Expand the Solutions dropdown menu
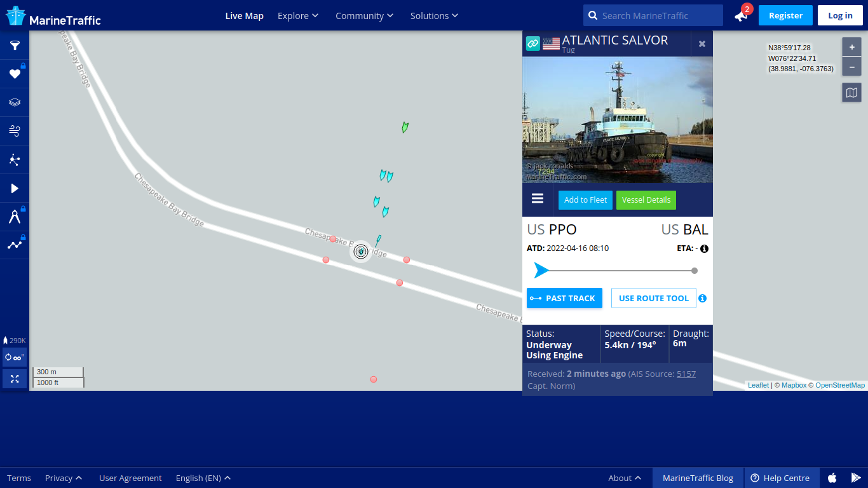This screenshot has height=488, width=868. pos(434,15)
